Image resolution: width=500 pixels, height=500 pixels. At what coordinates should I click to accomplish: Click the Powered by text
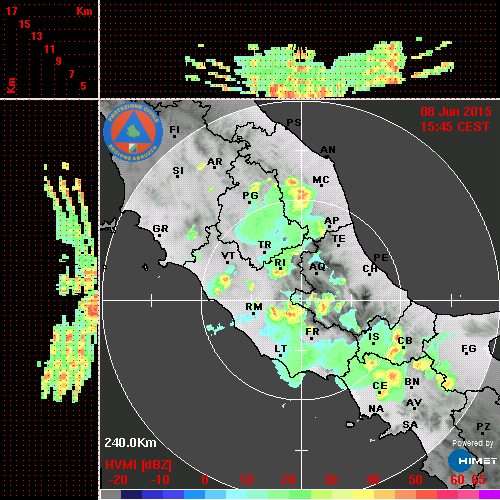tap(473, 443)
